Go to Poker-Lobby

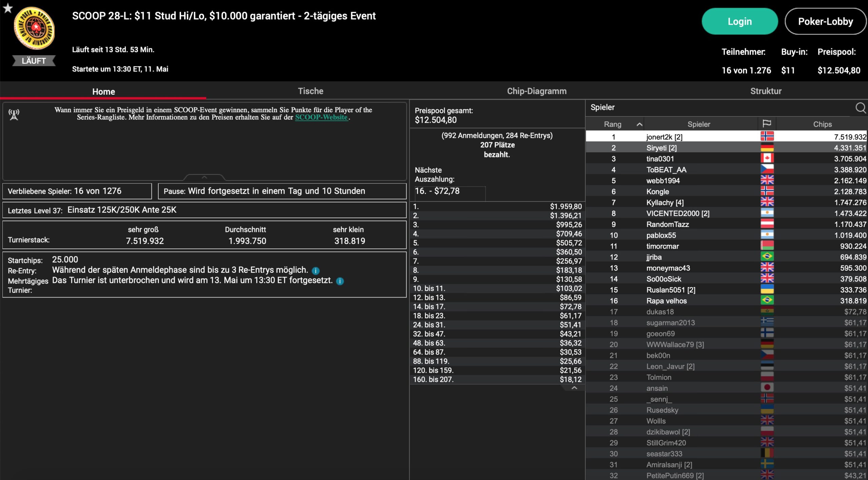point(825,21)
